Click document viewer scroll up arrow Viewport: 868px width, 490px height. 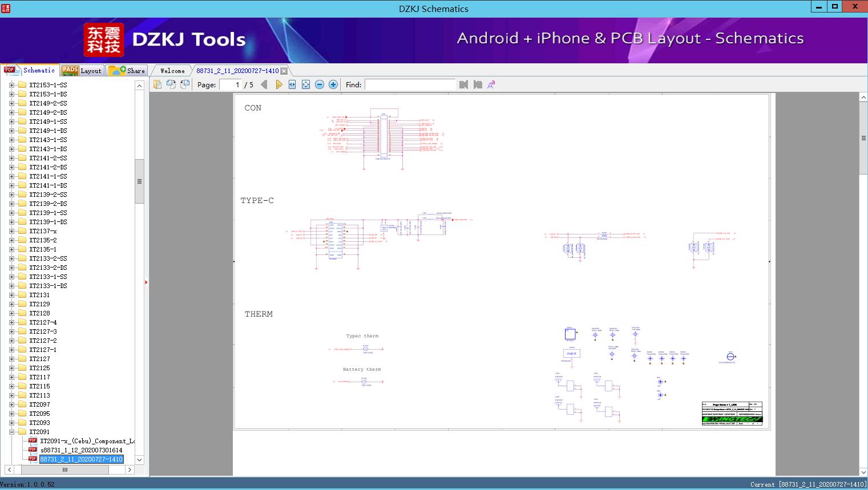click(863, 98)
